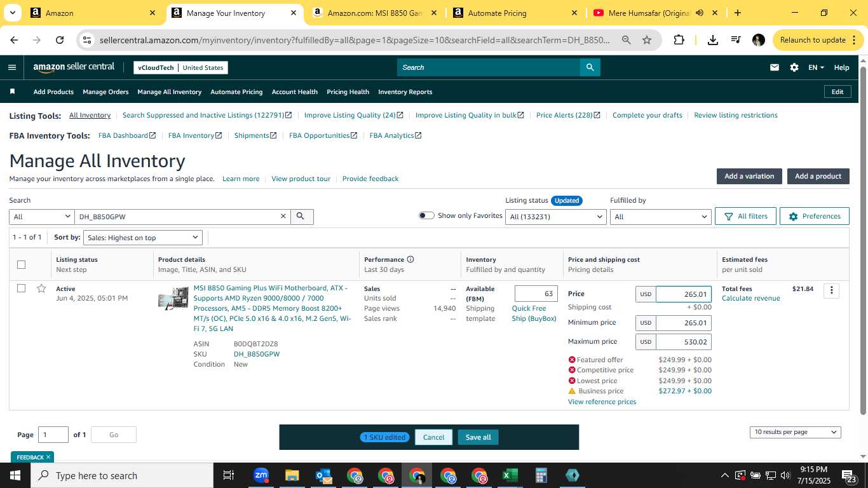Open Outlook from the taskbar
Screen dimensions: 868x488
(323, 475)
